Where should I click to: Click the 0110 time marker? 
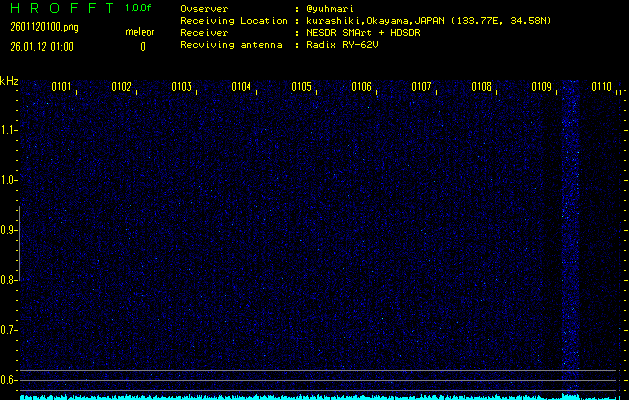(601, 87)
